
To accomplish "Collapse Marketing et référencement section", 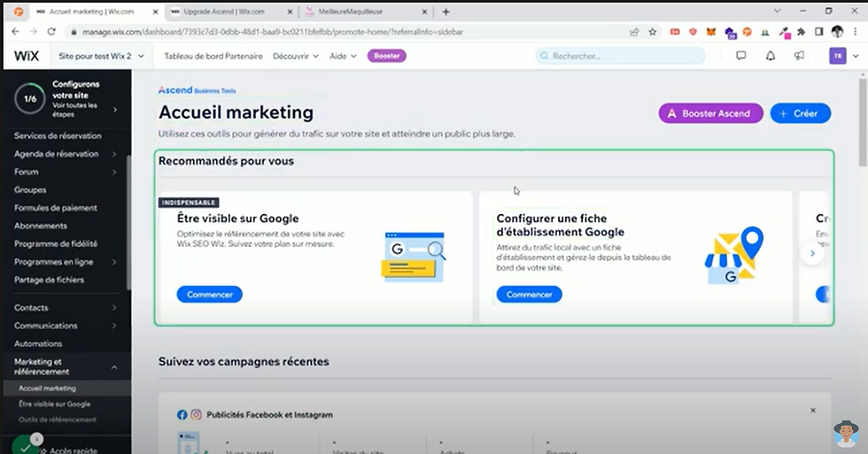I will [x=114, y=367].
